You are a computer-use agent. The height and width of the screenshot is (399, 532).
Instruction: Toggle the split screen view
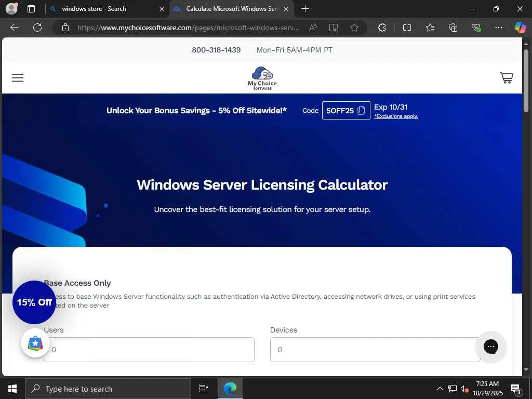pos(407,28)
